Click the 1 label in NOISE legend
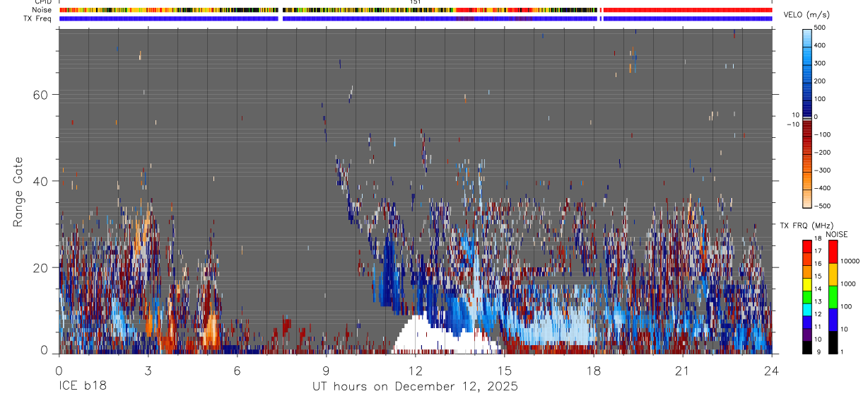Viewport: 868px width, 401px height. tap(841, 351)
